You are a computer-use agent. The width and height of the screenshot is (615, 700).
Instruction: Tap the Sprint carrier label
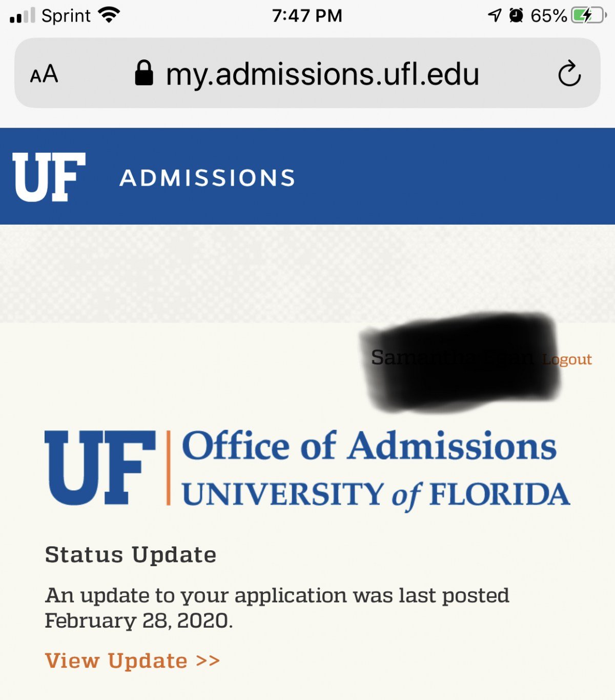tap(66, 16)
